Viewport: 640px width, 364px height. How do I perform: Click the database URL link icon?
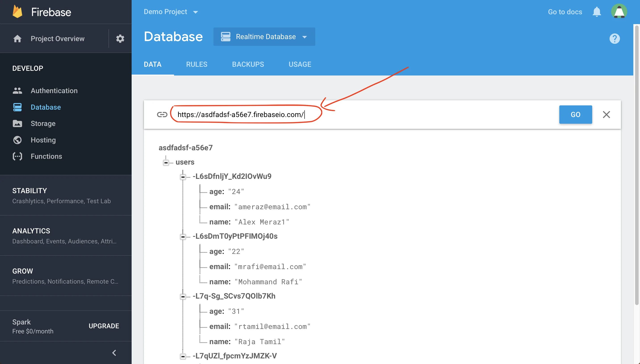point(162,115)
